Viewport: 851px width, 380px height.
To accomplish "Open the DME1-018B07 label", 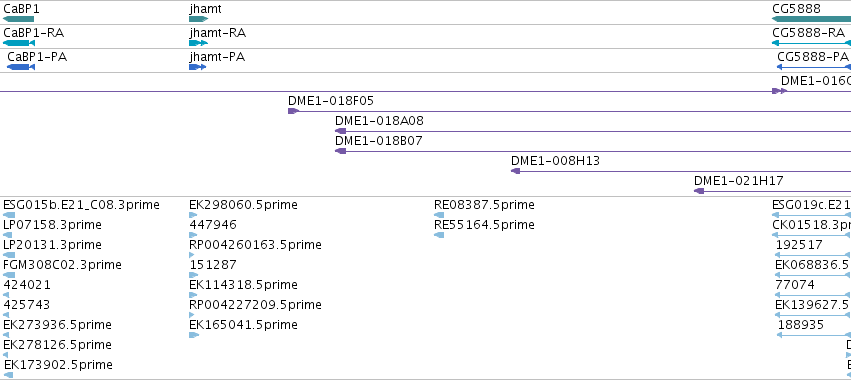I will click(379, 141).
